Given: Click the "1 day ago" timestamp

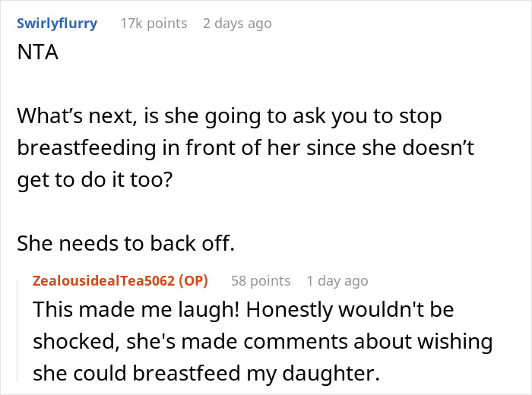Looking at the screenshot, I should (x=337, y=280).
